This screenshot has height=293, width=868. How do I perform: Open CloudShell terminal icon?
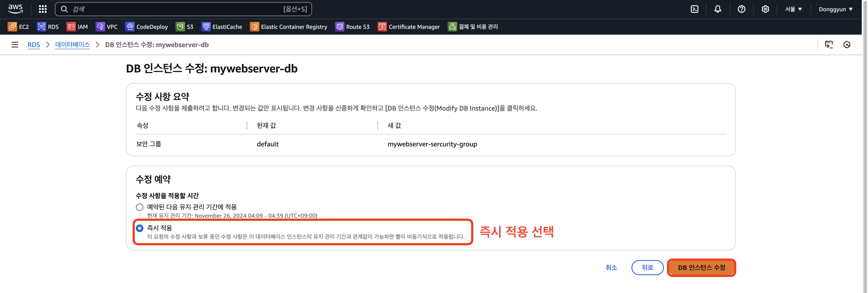point(694,9)
